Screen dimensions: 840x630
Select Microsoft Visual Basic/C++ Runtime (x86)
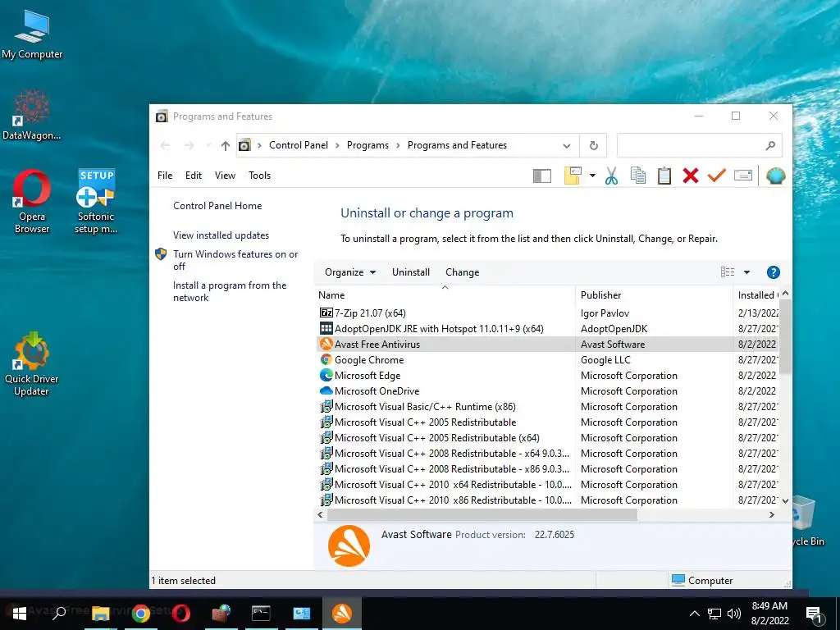547,406
